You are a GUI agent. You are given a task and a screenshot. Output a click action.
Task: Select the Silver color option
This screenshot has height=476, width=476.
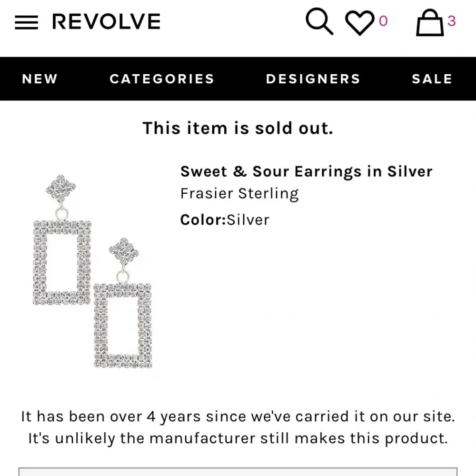pyautogui.click(x=248, y=219)
